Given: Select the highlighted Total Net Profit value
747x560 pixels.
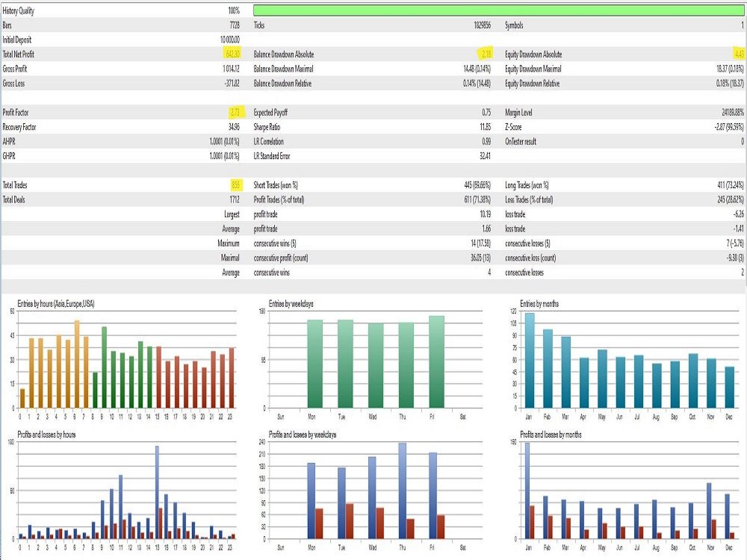Looking at the screenshot, I should click(x=232, y=54).
